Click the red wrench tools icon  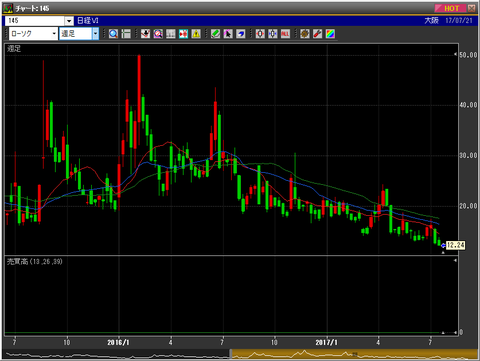coord(317,34)
